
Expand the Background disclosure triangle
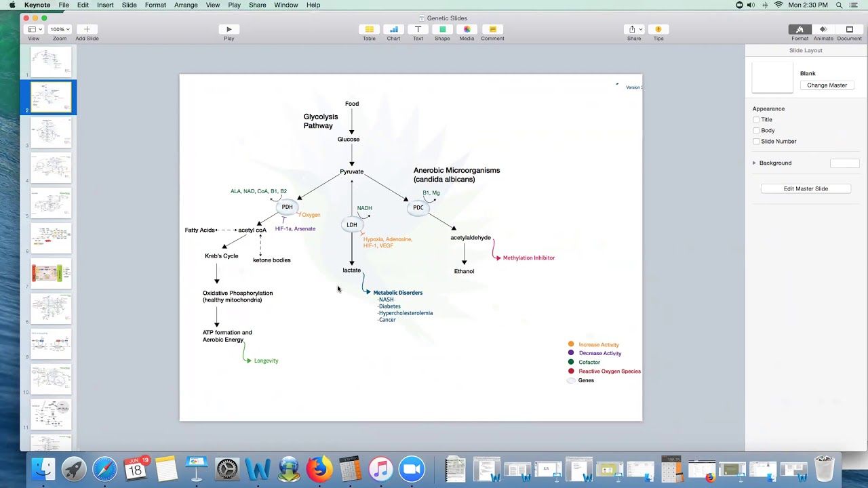pos(754,163)
